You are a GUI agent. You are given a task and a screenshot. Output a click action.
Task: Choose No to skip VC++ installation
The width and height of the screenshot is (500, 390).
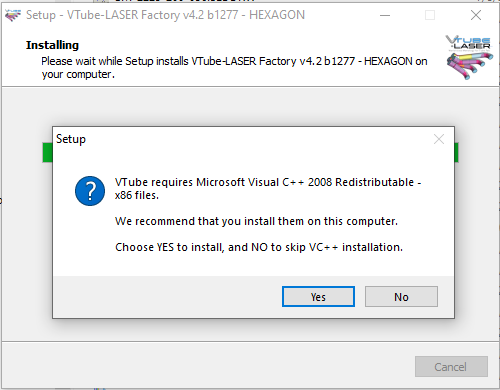(401, 296)
